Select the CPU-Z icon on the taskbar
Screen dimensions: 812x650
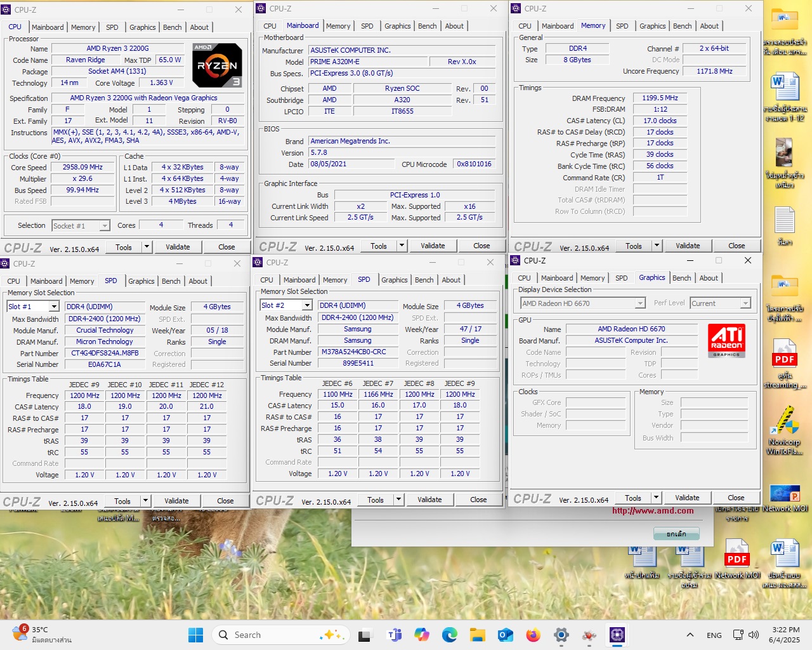(617, 635)
